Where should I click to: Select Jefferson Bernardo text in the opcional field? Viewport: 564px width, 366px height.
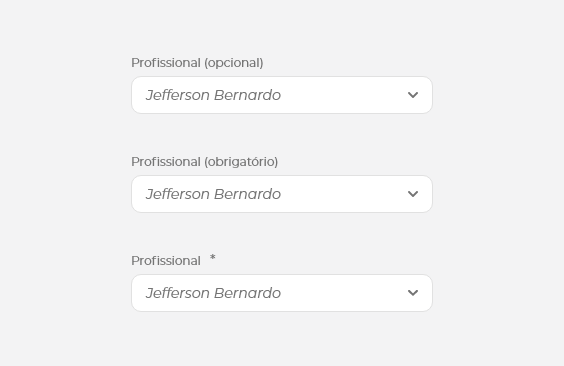tap(213, 95)
